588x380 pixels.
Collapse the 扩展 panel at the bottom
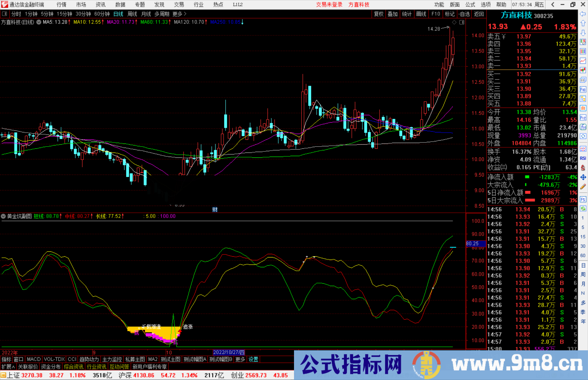[7, 367]
